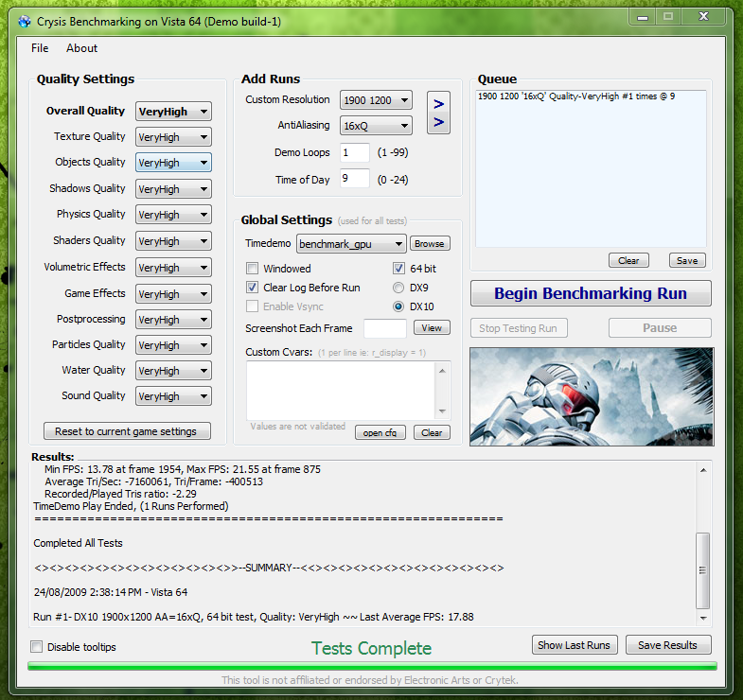Open the Custom Resolution dropdown
The height and width of the screenshot is (700, 743).
(376, 100)
